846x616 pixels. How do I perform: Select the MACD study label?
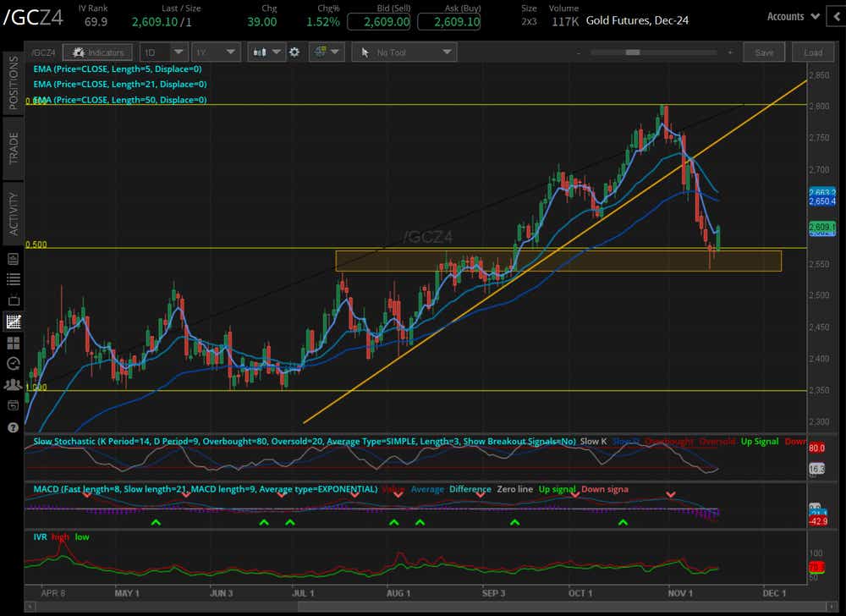tap(205, 489)
